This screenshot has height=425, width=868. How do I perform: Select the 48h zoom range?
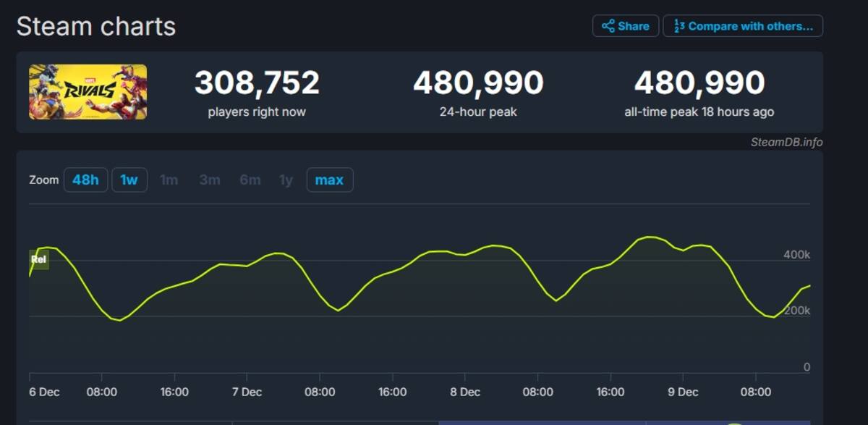tap(85, 180)
